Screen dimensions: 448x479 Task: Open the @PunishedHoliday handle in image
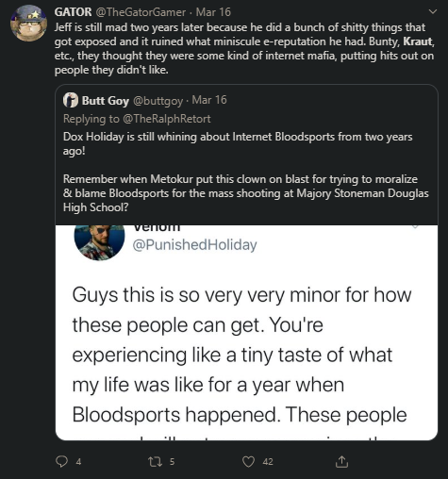(x=194, y=245)
